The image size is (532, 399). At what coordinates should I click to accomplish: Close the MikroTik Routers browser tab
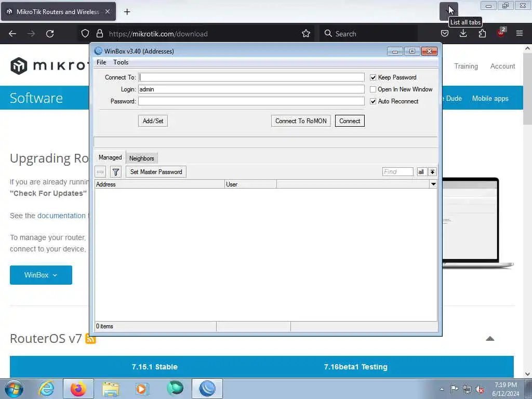pyautogui.click(x=107, y=11)
